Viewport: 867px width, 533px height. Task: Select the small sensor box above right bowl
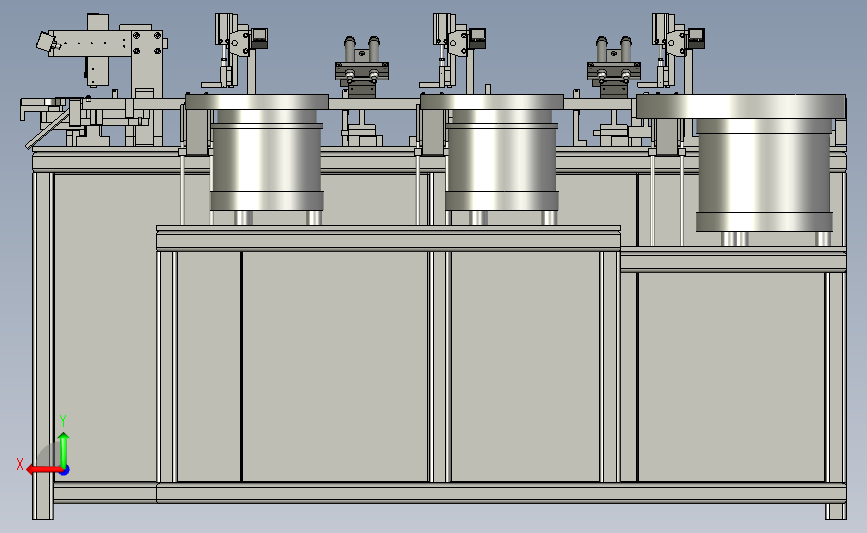coord(696,39)
